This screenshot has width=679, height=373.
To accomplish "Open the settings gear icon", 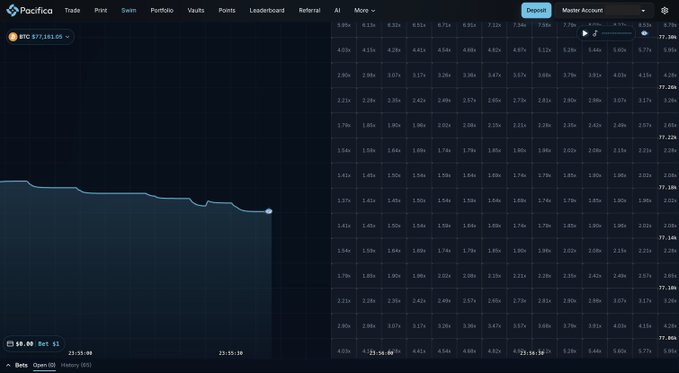I will point(665,10).
